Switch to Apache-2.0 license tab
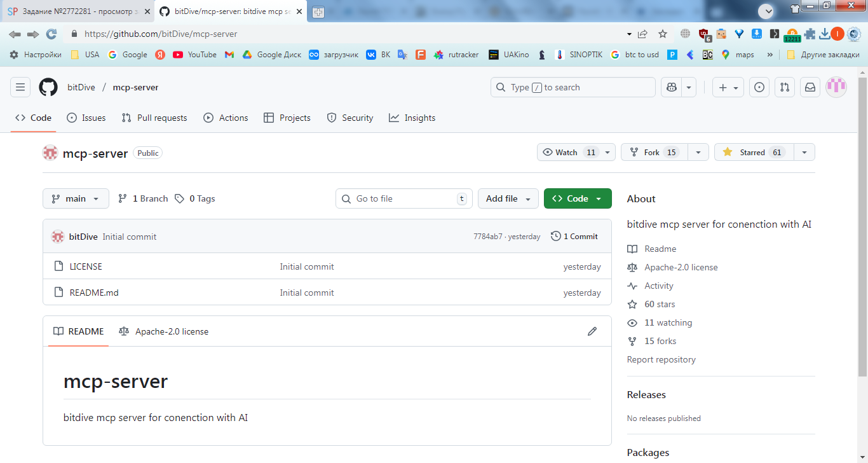868x463 pixels. pyautogui.click(x=163, y=331)
